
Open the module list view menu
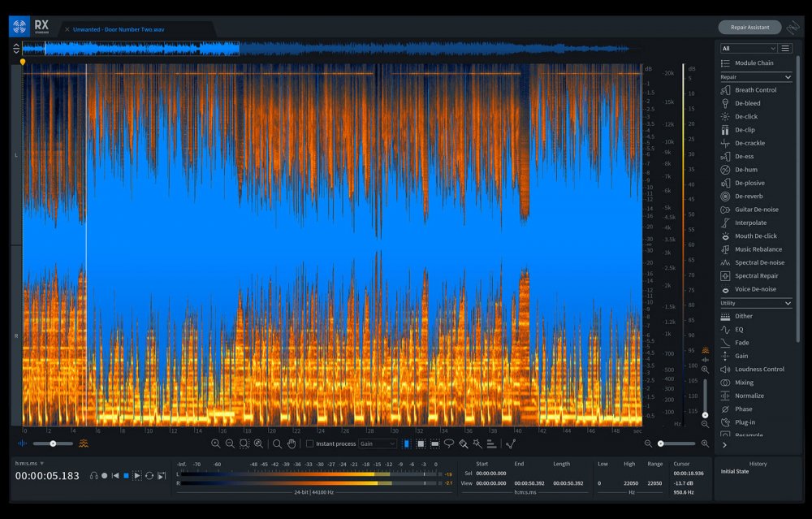click(x=785, y=48)
